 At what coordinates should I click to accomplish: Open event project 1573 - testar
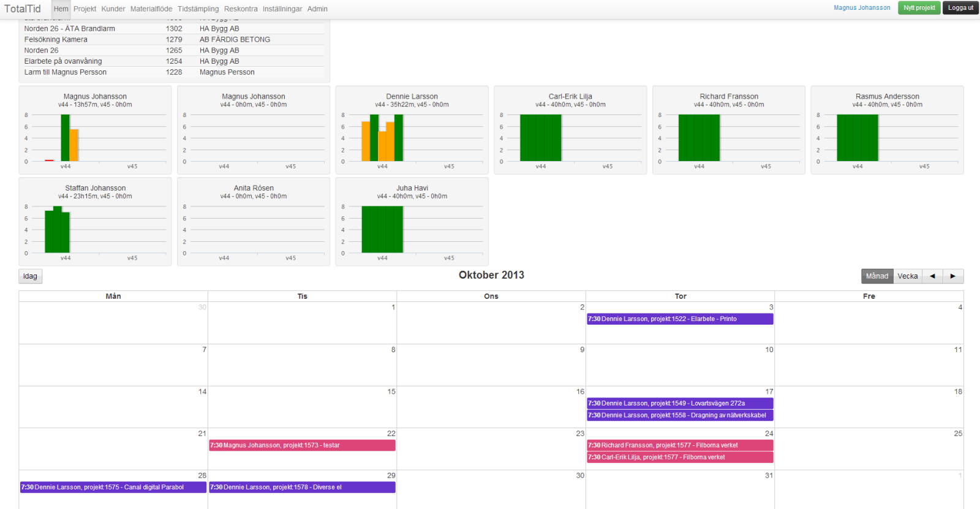pos(302,445)
